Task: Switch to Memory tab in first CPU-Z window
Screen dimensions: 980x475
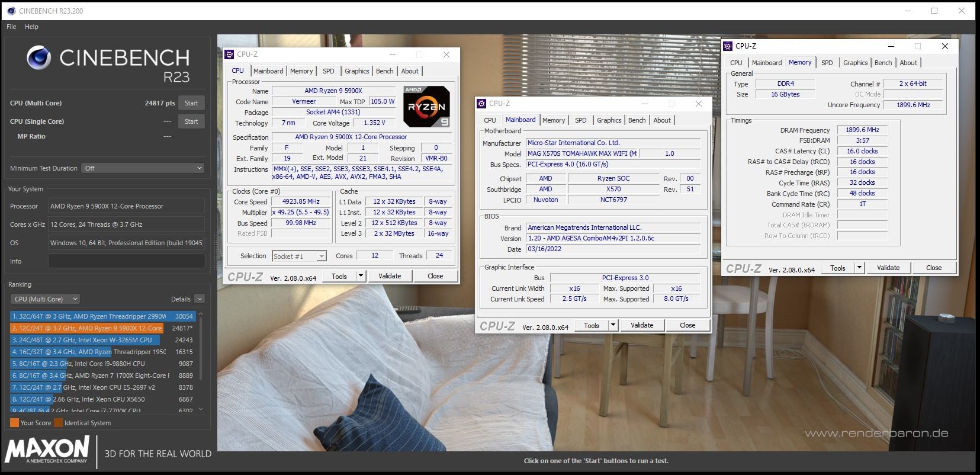Action: coord(301,71)
